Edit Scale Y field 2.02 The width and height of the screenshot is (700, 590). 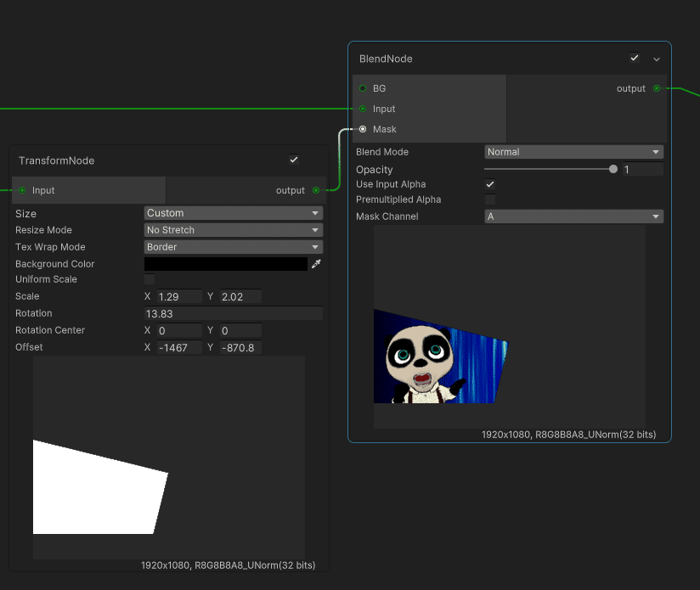(240, 296)
